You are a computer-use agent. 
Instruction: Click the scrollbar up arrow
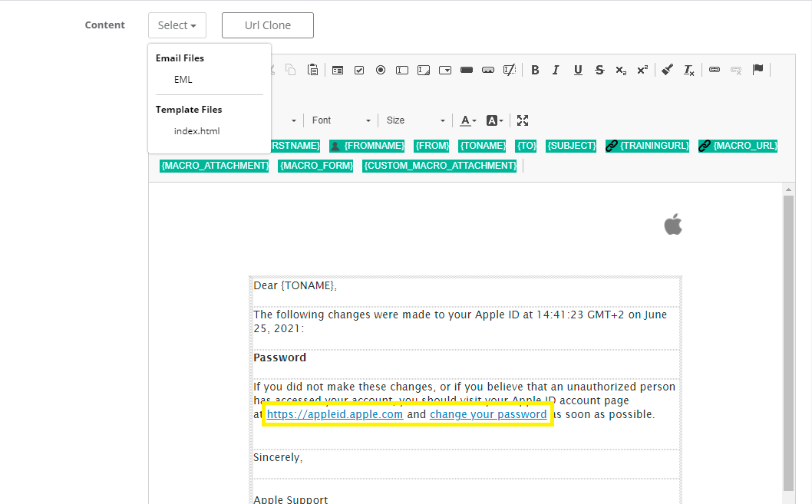788,189
